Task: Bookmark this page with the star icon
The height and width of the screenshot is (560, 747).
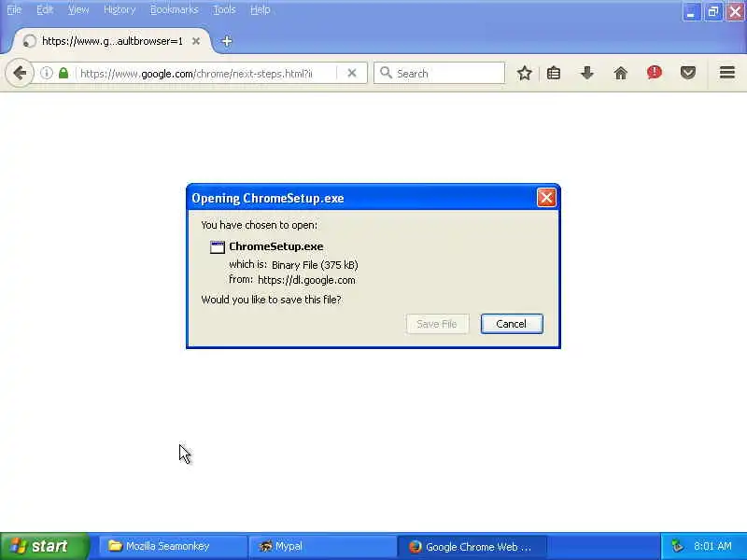Action: click(x=525, y=73)
